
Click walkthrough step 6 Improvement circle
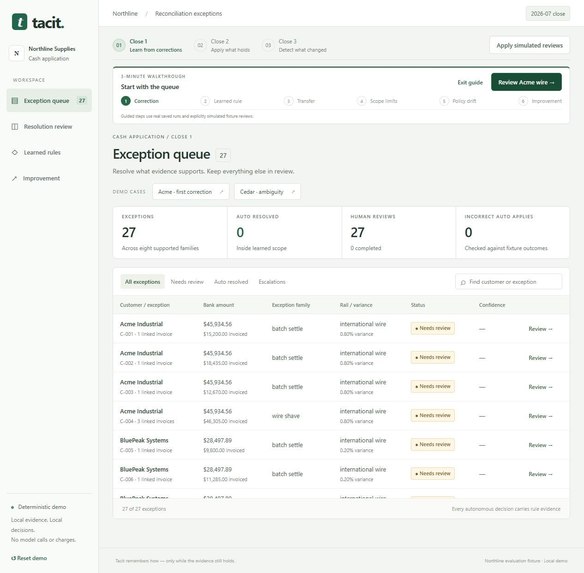pyautogui.click(x=523, y=101)
